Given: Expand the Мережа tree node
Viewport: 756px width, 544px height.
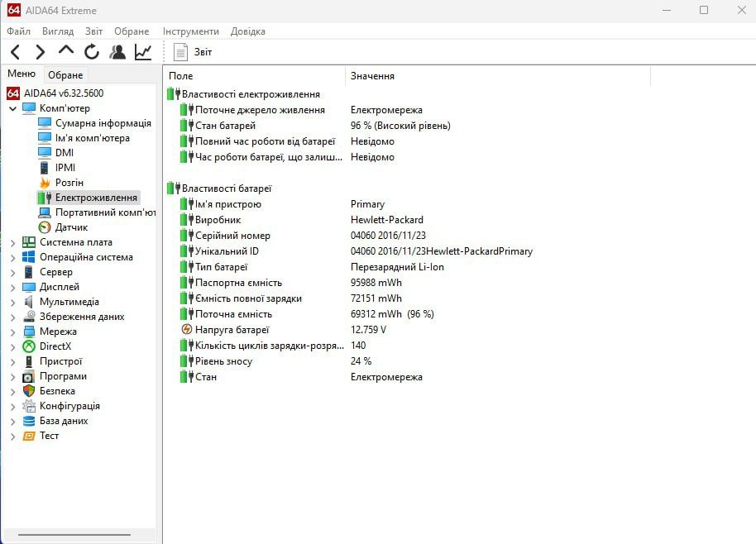Looking at the screenshot, I should [x=13, y=332].
